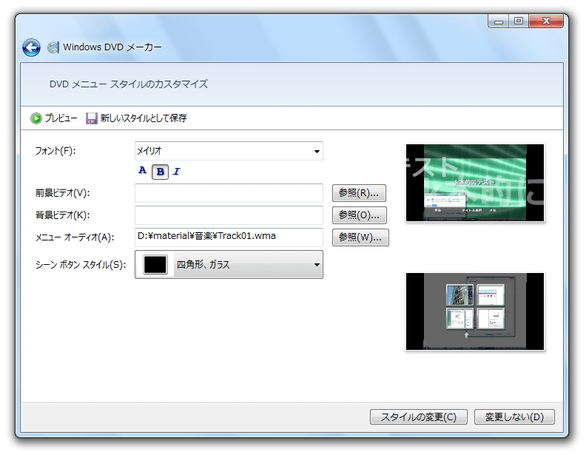
Task: Click the scene button style arrow
Action: tap(317, 265)
